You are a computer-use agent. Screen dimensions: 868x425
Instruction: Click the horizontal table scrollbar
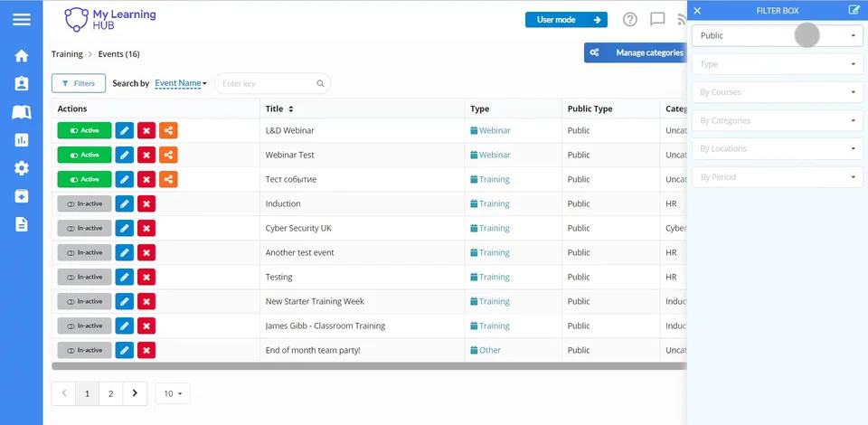point(369,366)
